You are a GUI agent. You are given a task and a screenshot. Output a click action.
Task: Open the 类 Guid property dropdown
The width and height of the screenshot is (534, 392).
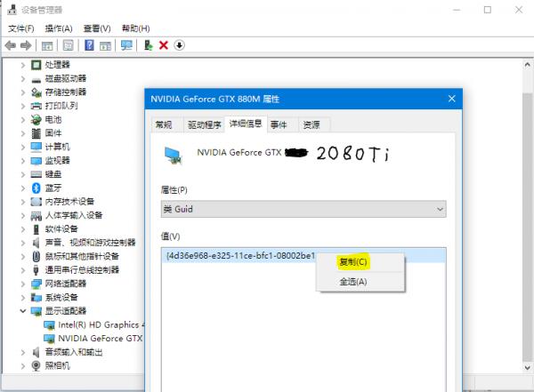coord(303,209)
